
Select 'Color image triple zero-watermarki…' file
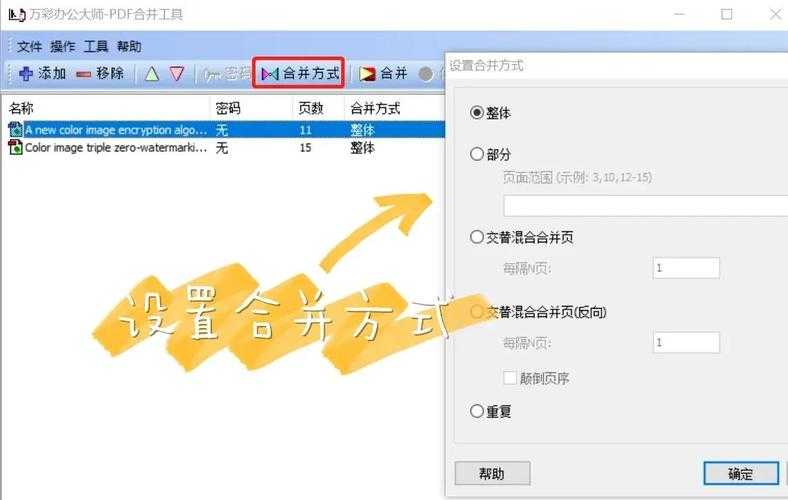pyautogui.click(x=116, y=148)
